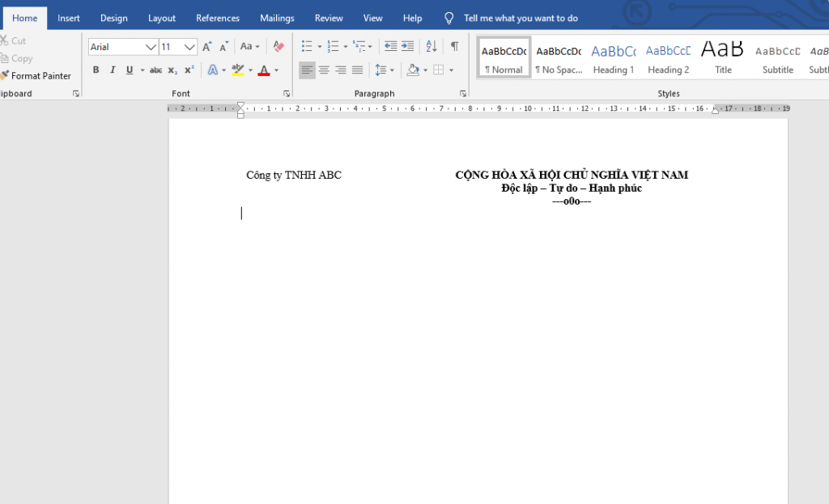Apply the Heading 1 style
Image resolution: width=829 pixels, height=504 pixels.
[x=614, y=57]
